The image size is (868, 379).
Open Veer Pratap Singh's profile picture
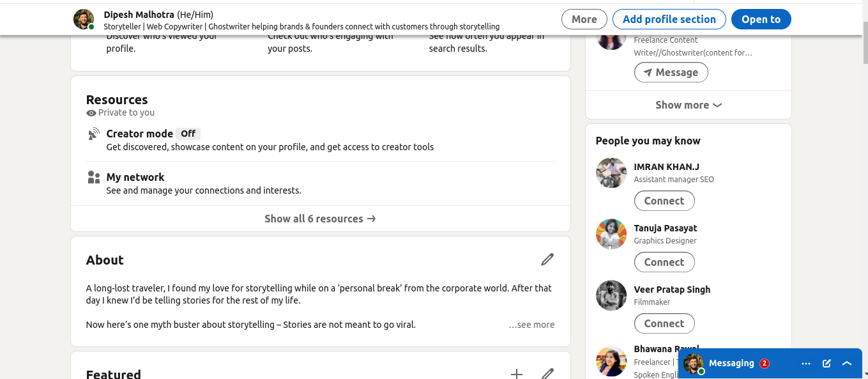[x=611, y=295]
